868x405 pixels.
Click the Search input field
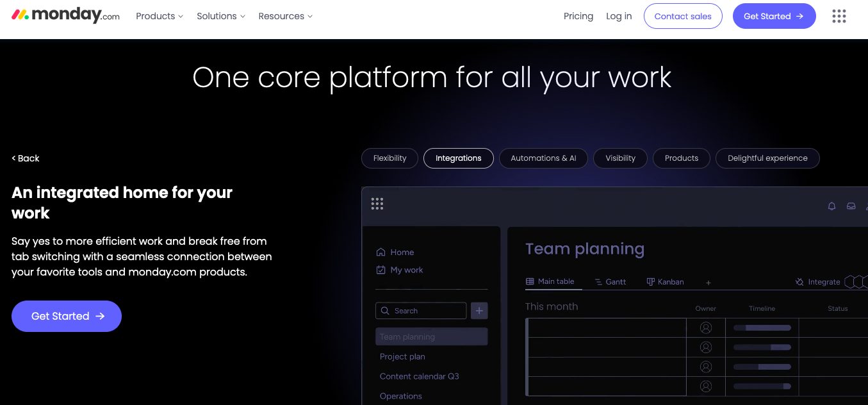tap(421, 311)
